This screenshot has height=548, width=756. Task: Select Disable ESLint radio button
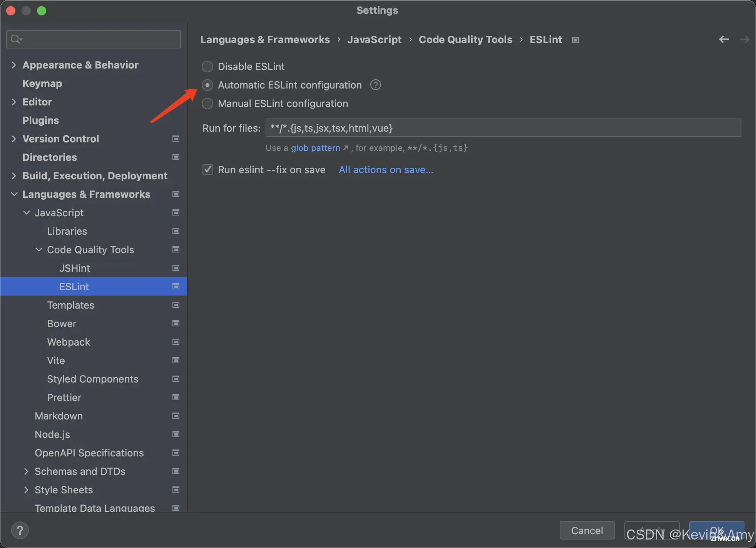[207, 66]
